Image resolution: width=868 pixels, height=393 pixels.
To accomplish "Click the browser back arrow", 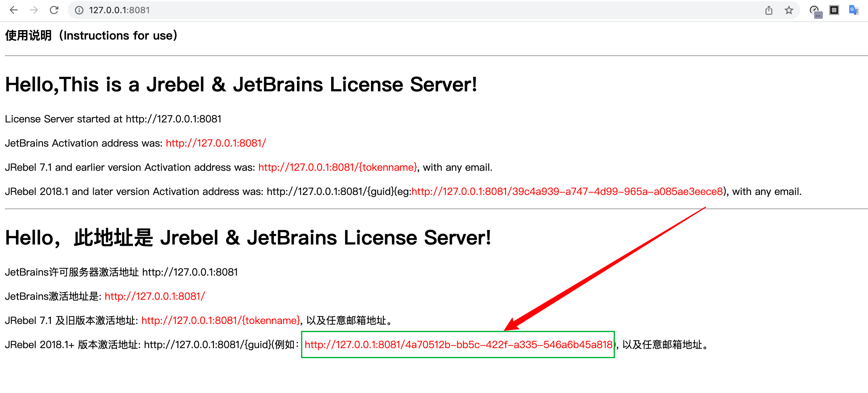I will 13,10.
